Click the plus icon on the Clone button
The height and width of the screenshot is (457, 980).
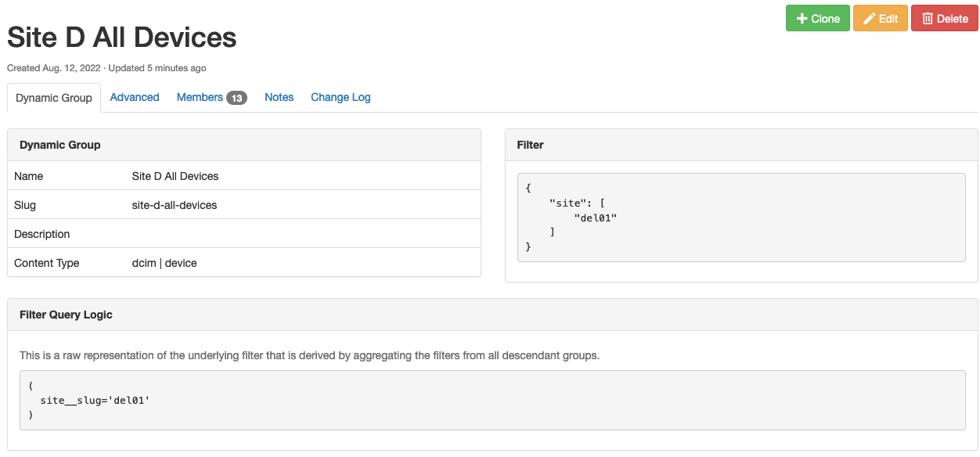(802, 19)
